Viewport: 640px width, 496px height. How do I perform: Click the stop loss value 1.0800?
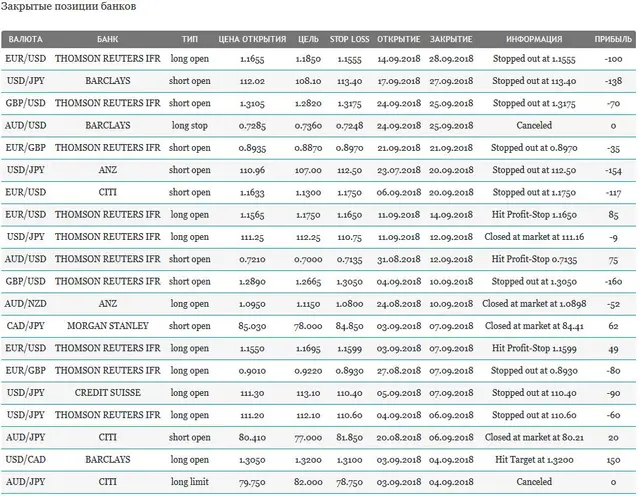[349, 304]
